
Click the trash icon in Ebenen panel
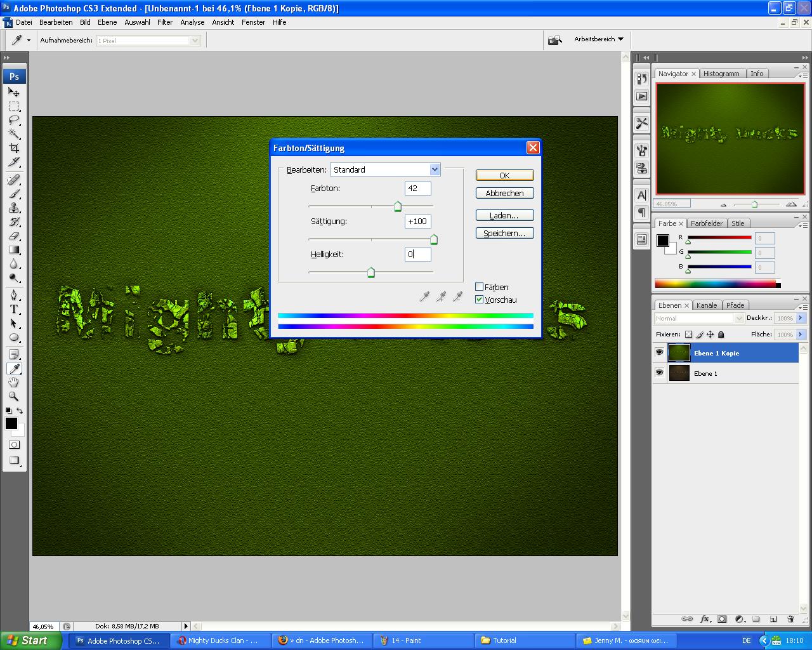tap(790, 619)
